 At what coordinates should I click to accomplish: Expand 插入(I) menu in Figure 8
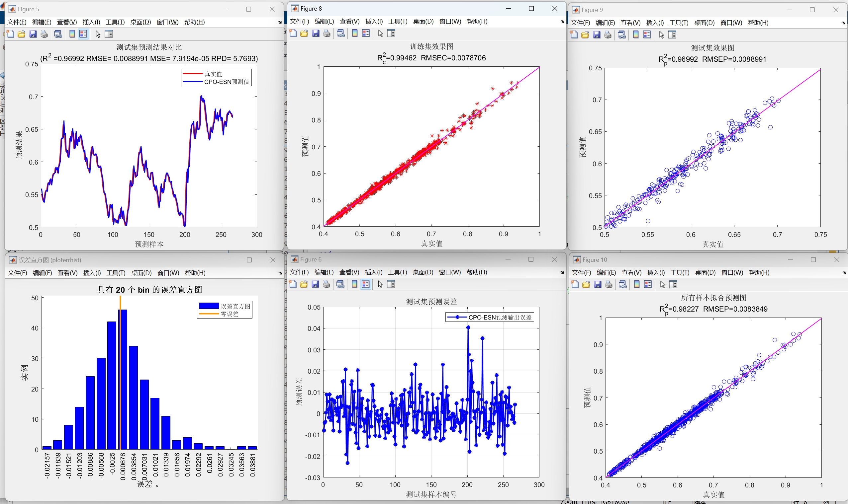(x=374, y=21)
